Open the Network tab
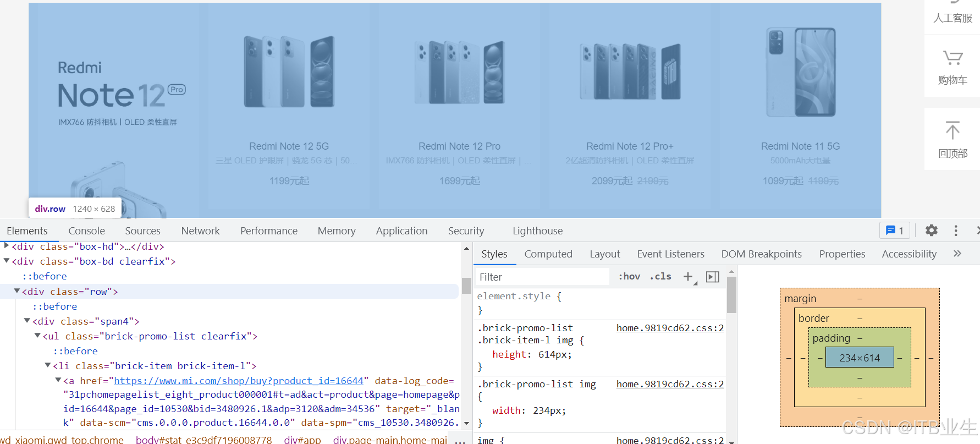 (200, 231)
